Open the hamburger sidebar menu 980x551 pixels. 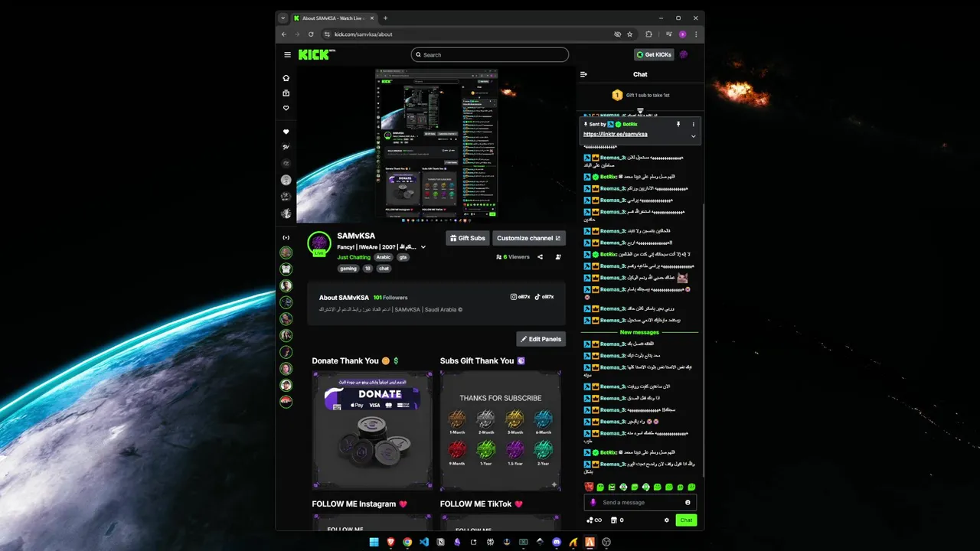click(287, 54)
